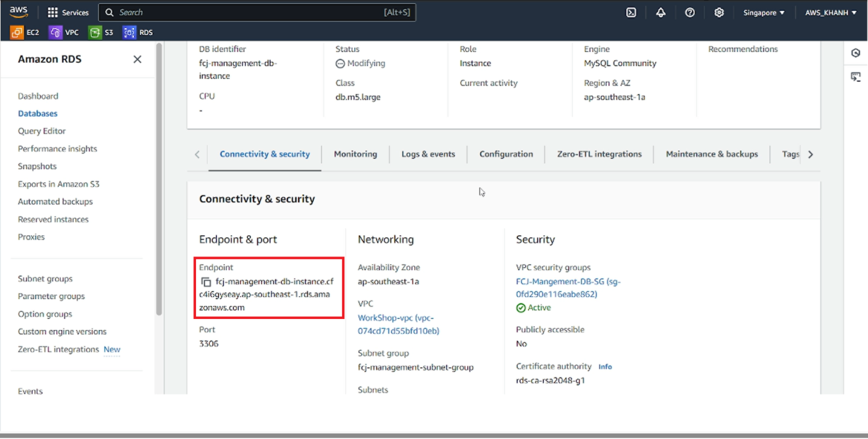Switch to Zero-ETL integrations tab
Screen dimensions: 868x439
(600, 154)
